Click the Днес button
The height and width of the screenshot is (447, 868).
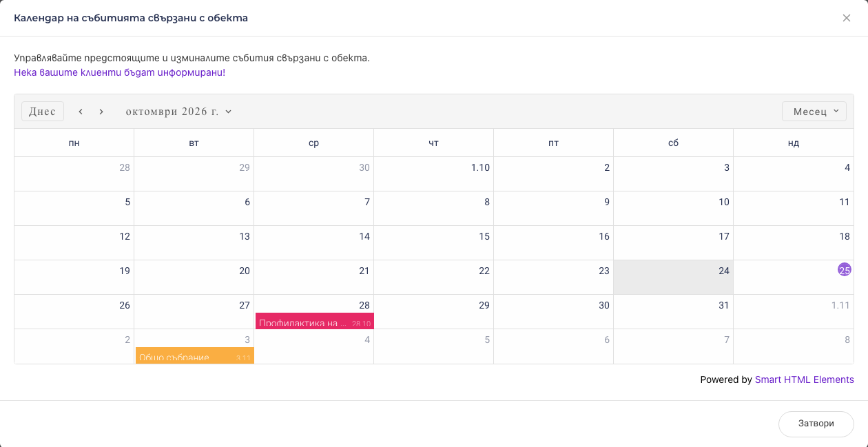(x=43, y=112)
